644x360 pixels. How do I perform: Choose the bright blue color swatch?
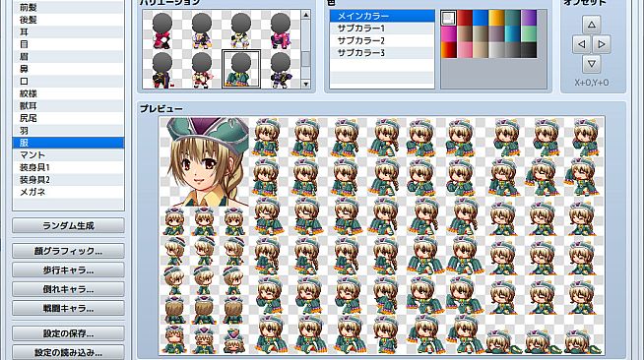[x=481, y=18]
